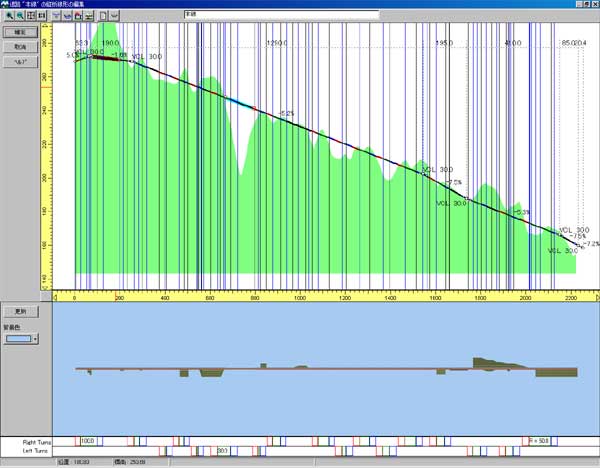Click the blank page toolbar icon
Screen dimensions: 600x468
[x=103, y=16]
